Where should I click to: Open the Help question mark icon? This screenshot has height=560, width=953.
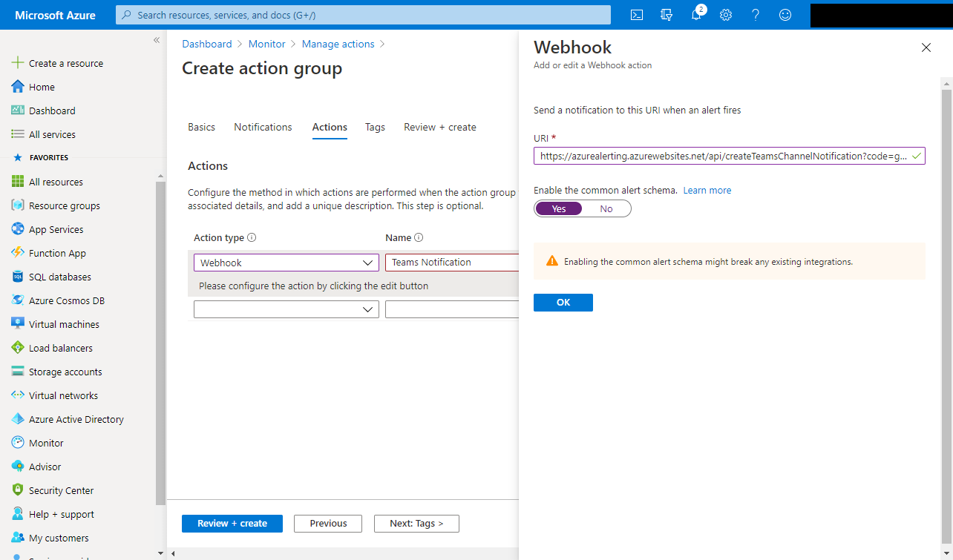click(x=756, y=15)
